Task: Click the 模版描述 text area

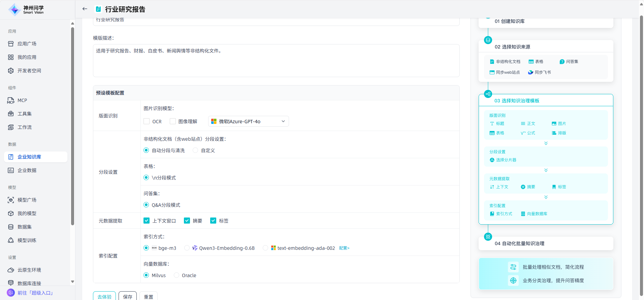Action: click(x=276, y=61)
